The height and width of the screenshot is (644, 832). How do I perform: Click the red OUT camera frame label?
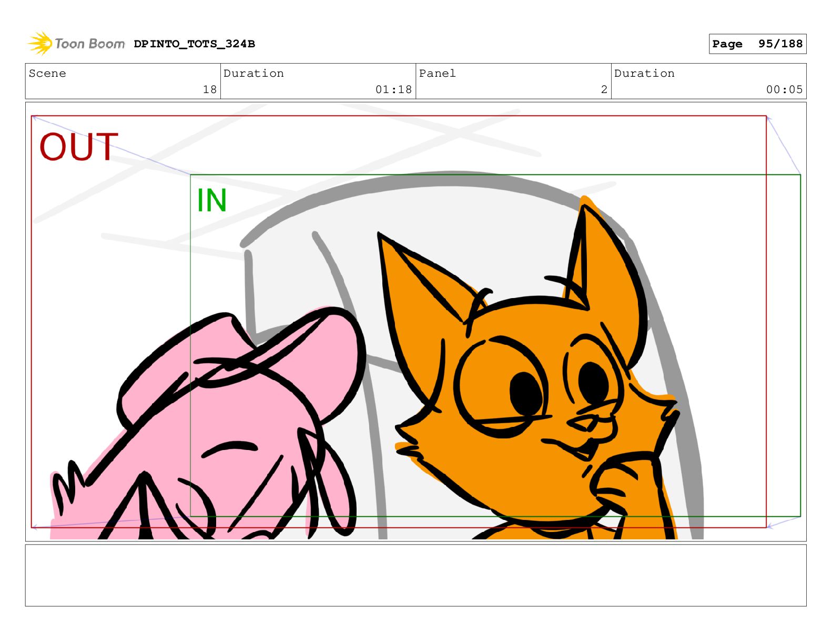(x=79, y=147)
